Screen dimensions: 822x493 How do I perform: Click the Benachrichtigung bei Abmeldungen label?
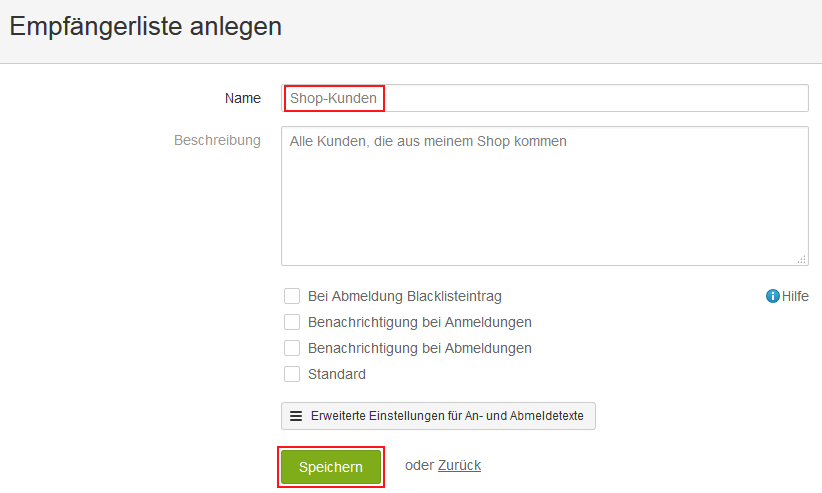click(x=420, y=348)
